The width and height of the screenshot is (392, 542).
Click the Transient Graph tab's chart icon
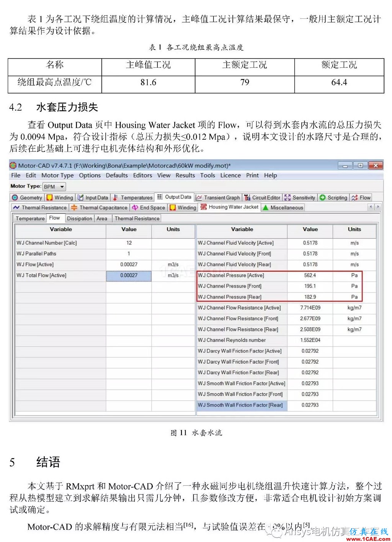point(199,198)
